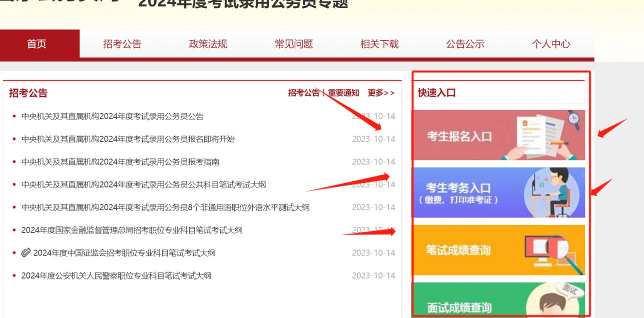
Task: Open the 公务员报考指南 article
Action: click(x=120, y=162)
